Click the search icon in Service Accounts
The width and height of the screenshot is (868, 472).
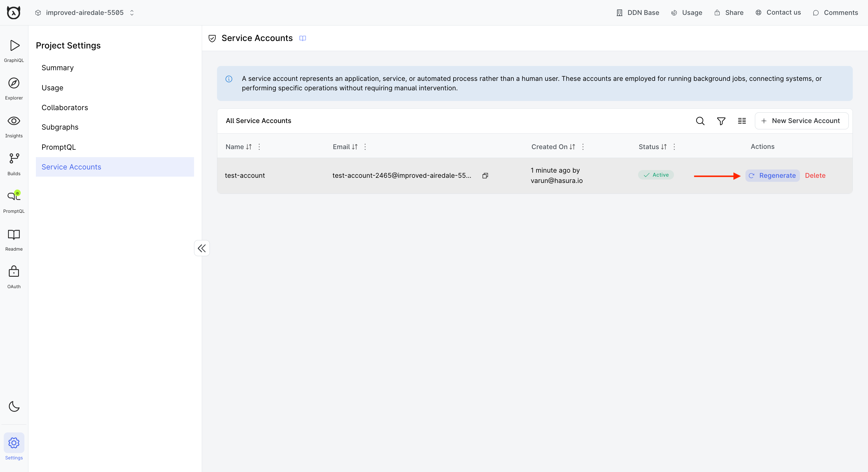tap(700, 120)
